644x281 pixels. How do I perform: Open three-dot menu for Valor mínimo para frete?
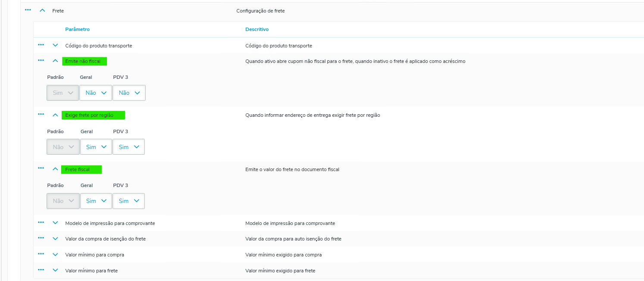tap(41, 270)
